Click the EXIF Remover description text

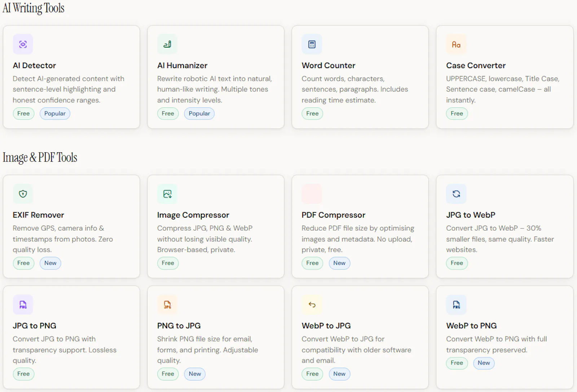[63, 239]
